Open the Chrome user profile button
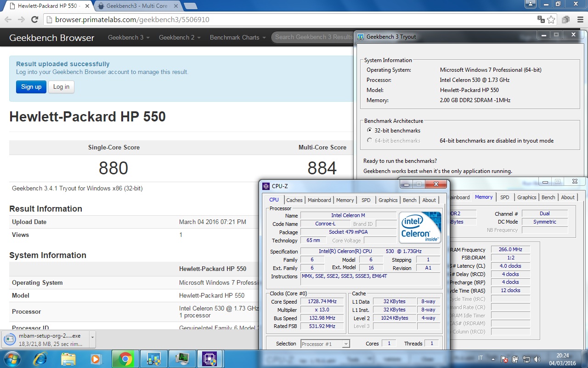This screenshot has width=588, height=368. [x=531, y=4]
